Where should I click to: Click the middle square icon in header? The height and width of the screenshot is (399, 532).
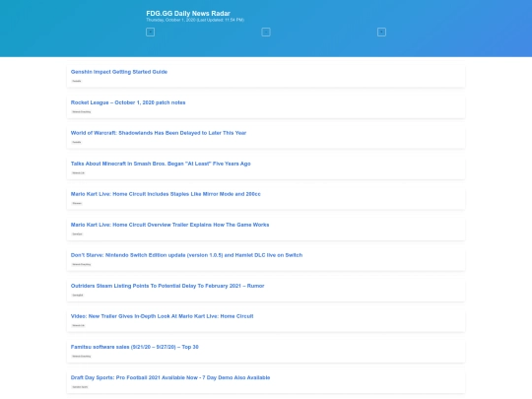[266, 33]
